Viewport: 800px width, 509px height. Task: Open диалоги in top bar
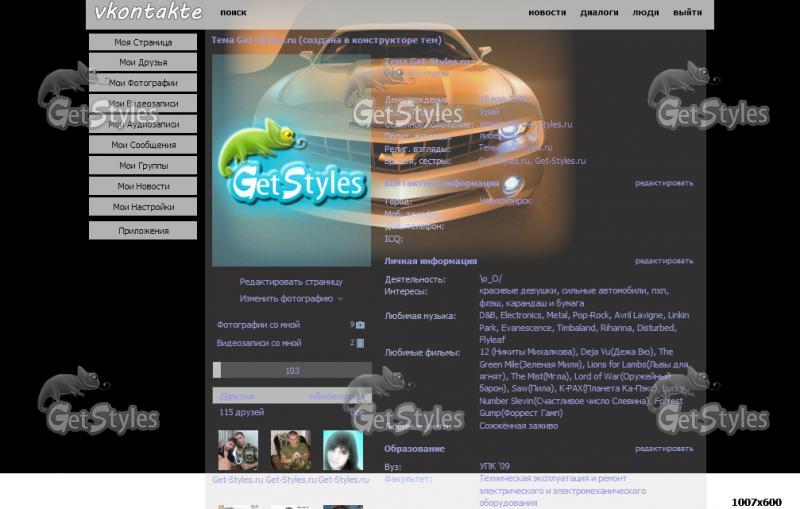(x=599, y=12)
